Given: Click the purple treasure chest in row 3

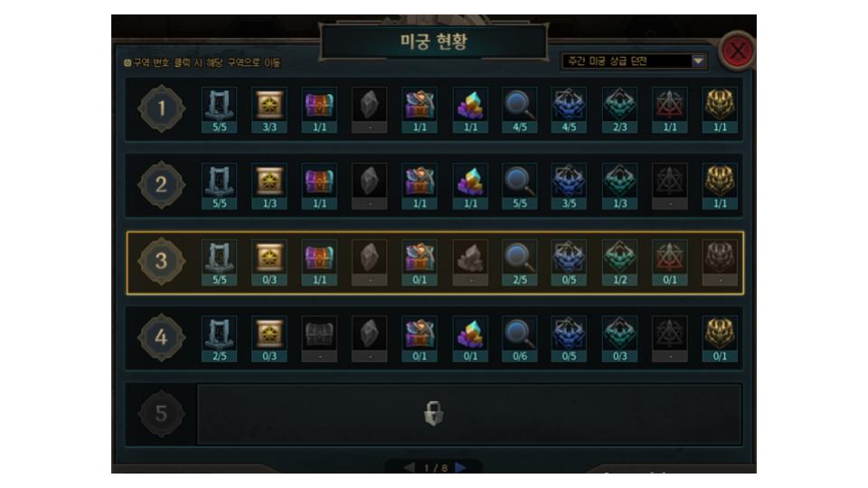Looking at the screenshot, I should [x=319, y=257].
